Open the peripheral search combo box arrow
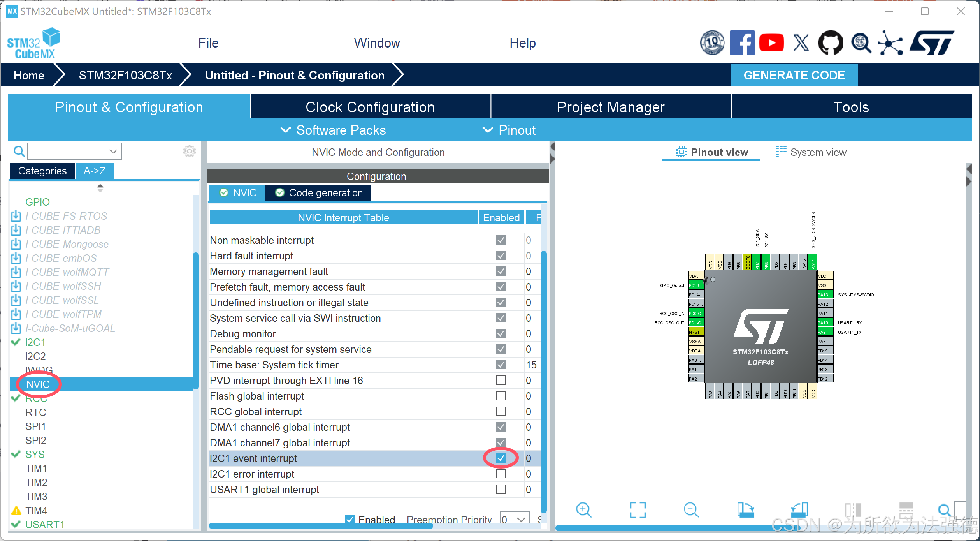Viewport: 980px width, 541px height. (x=113, y=151)
